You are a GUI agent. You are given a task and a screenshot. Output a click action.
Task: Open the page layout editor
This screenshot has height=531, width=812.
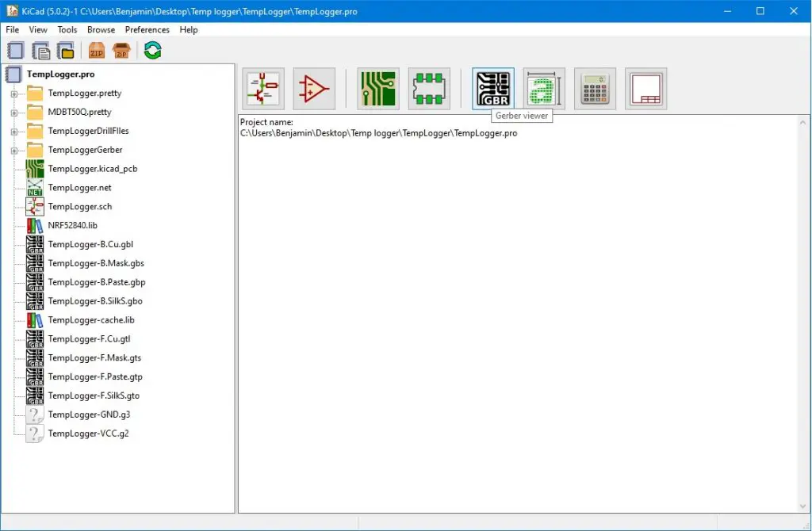(x=645, y=89)
